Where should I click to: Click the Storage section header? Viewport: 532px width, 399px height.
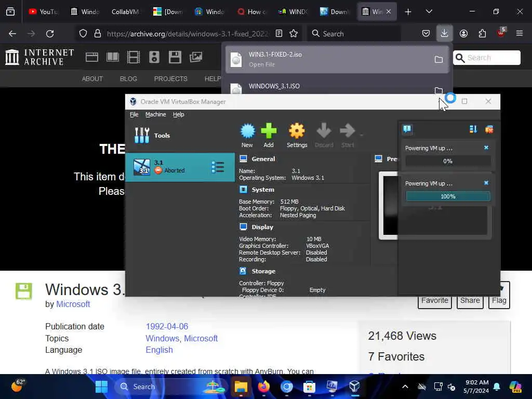(263, 271)
